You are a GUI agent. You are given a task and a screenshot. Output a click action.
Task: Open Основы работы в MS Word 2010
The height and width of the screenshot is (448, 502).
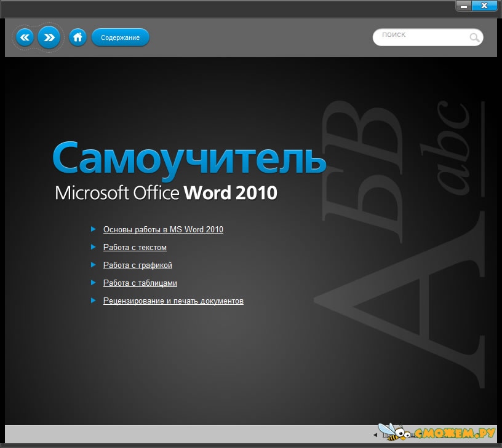point(163,230)
